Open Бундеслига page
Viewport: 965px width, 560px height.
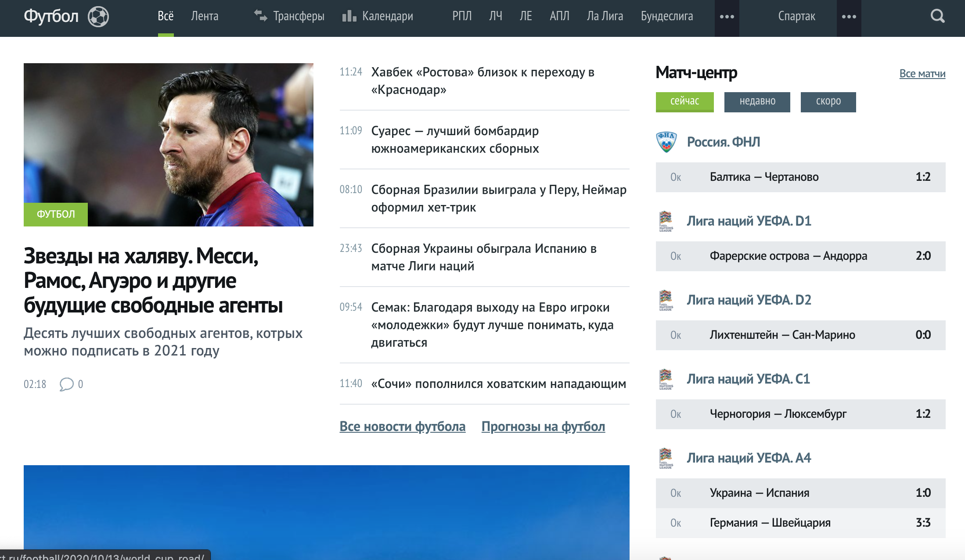coord(667,16)
